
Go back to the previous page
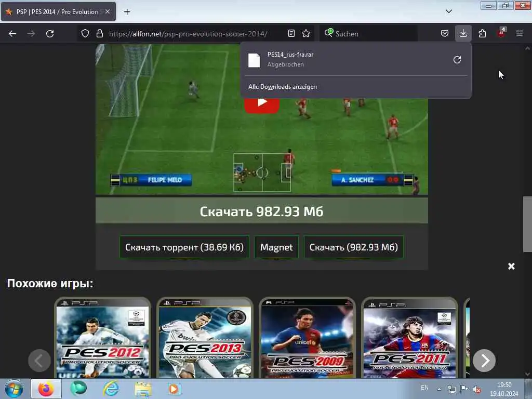tap(12, 34)
